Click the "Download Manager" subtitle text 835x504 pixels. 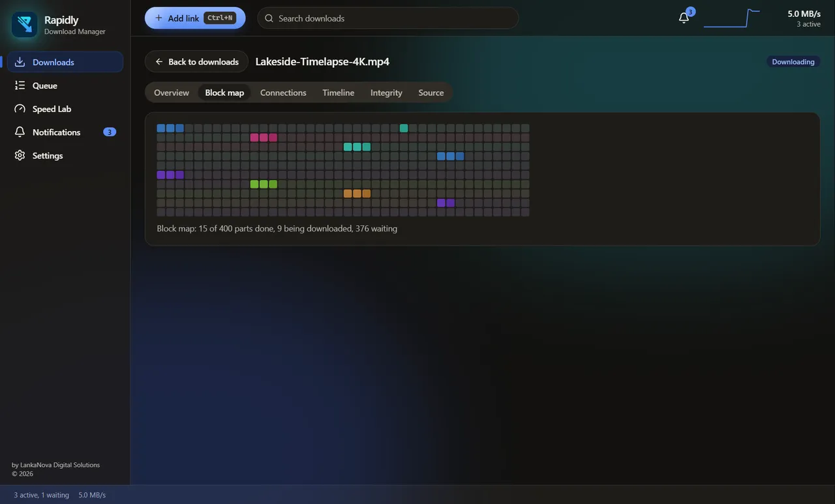[x=75, y=31]
